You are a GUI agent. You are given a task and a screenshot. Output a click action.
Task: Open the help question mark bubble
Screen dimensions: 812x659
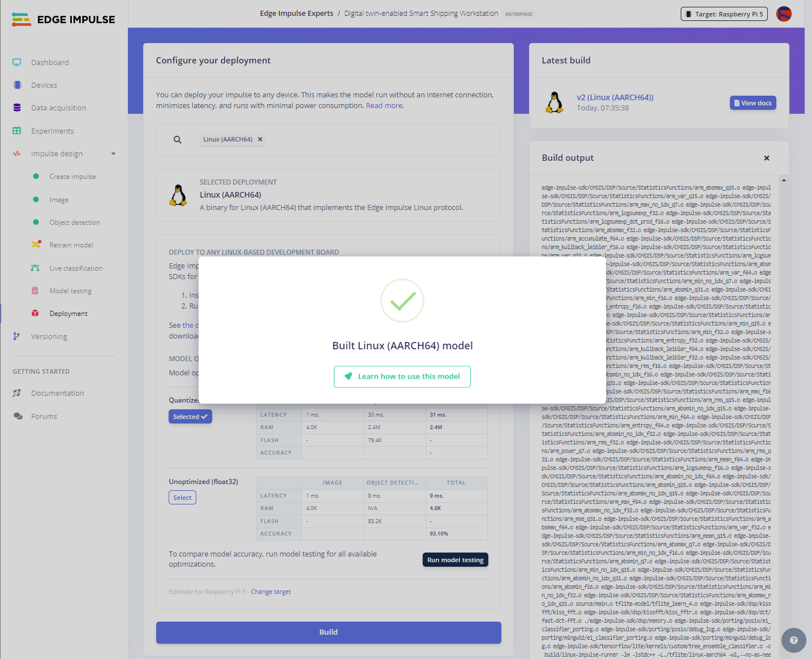(794, 640)
